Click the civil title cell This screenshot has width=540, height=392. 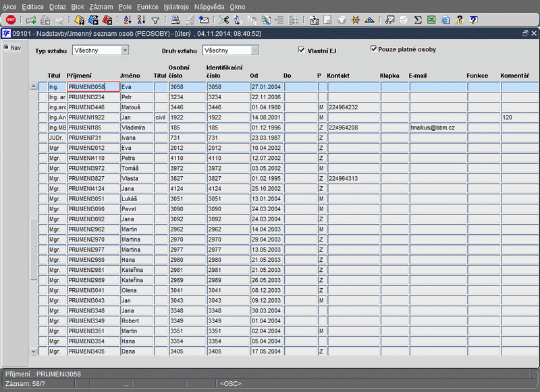161,117
